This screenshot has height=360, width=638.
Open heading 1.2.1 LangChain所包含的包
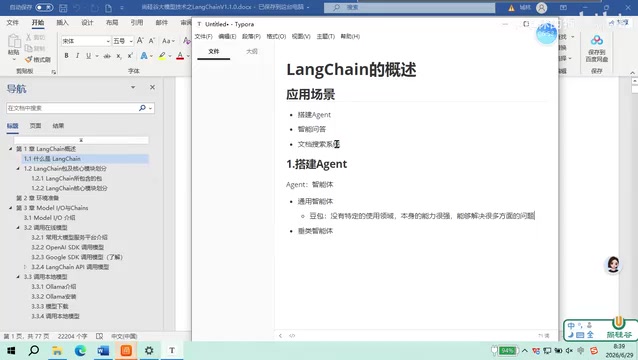[x=67, y=178]
